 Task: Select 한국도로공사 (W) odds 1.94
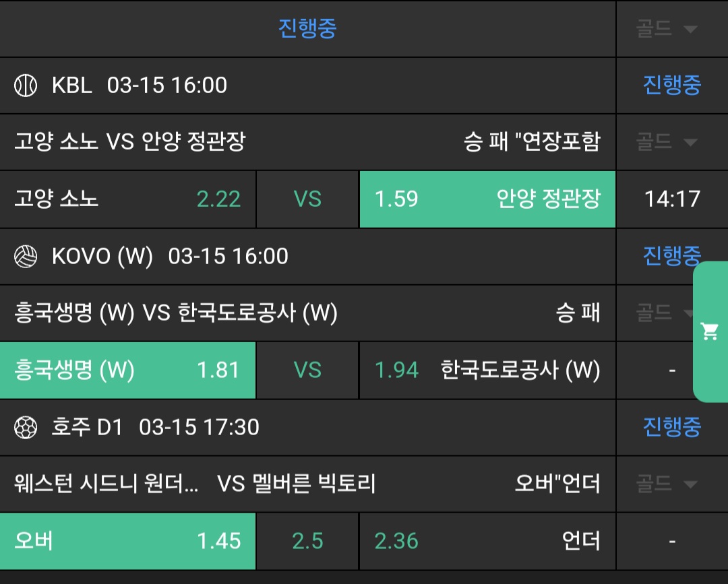point(487,370)
